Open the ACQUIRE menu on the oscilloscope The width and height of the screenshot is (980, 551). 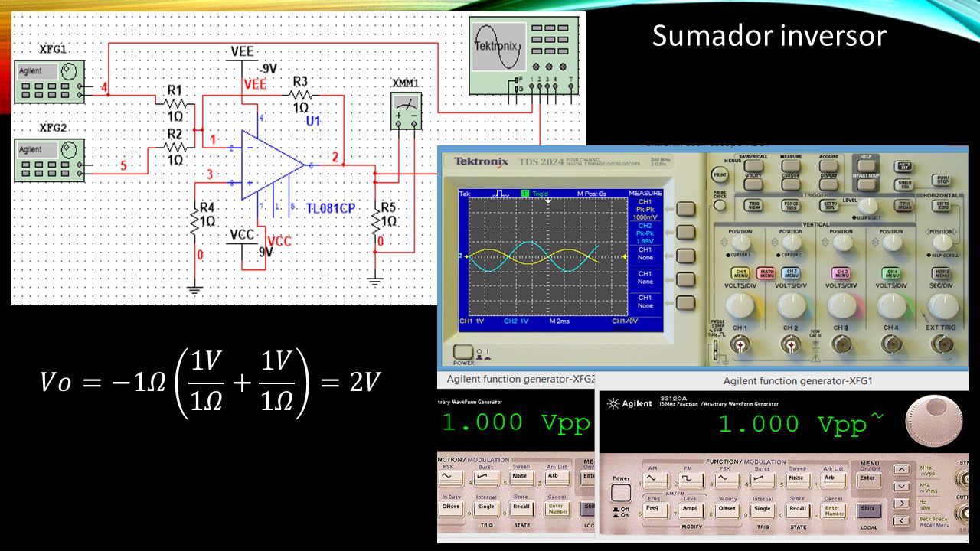tap(829, 166)
